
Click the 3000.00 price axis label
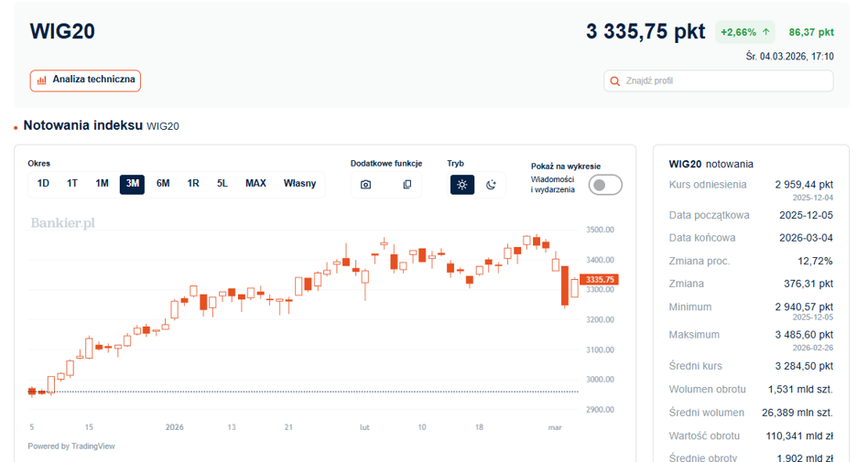click(x=600, y=380)
